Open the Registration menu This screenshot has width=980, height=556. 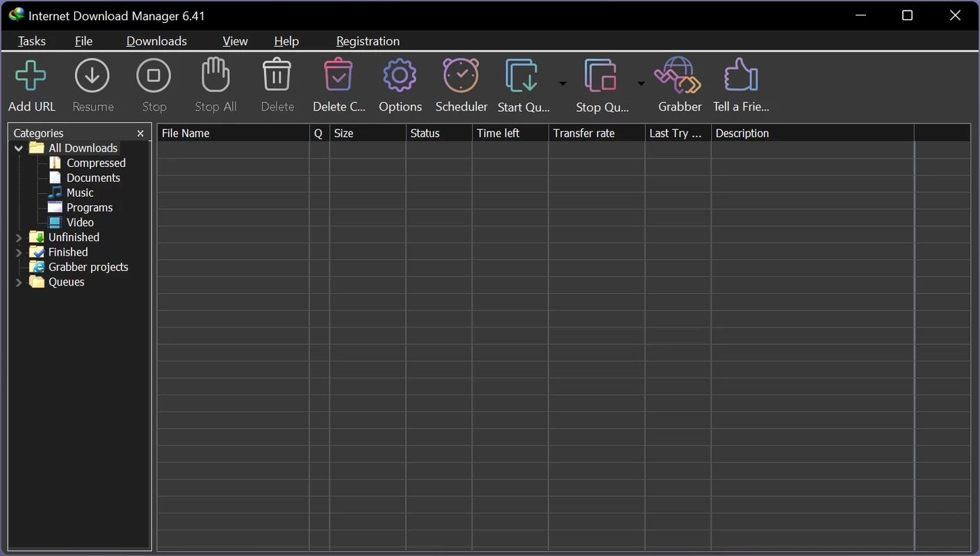(x=368, y=41)
